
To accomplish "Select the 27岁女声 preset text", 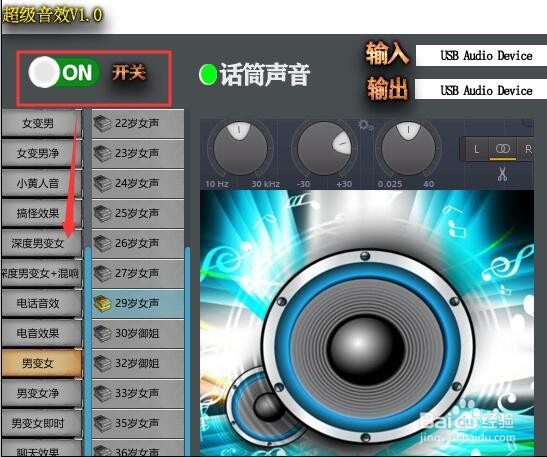I will pos(137,273).
